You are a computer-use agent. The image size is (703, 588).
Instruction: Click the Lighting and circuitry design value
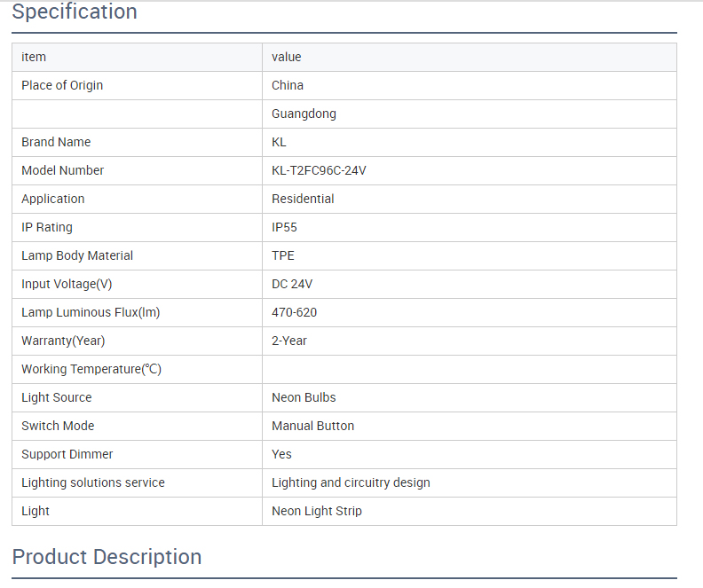351,482
